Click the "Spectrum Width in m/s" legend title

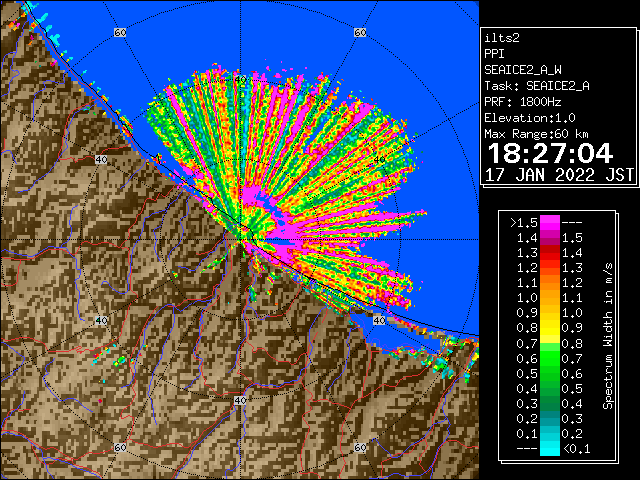(608, 336)
